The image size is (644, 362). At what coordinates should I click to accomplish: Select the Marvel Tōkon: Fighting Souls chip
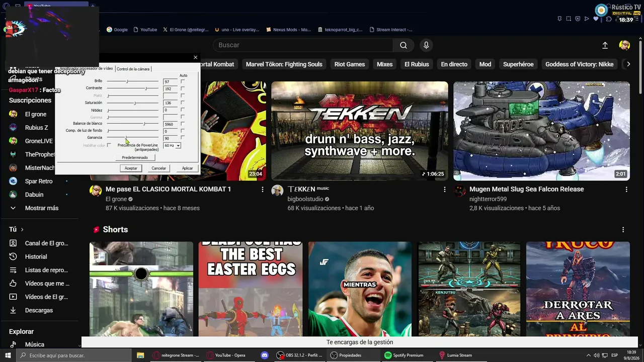[x=284, y=64]
